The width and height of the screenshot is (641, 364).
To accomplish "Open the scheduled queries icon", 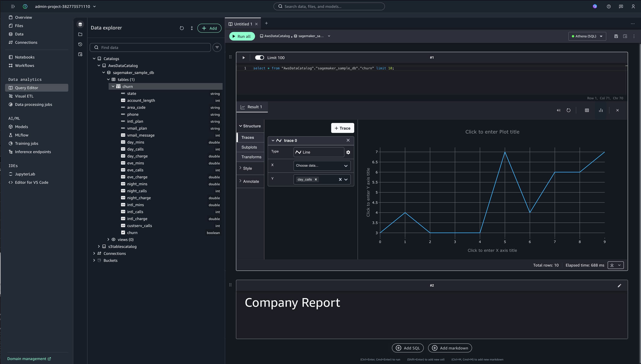I will [x=80, y=54].
